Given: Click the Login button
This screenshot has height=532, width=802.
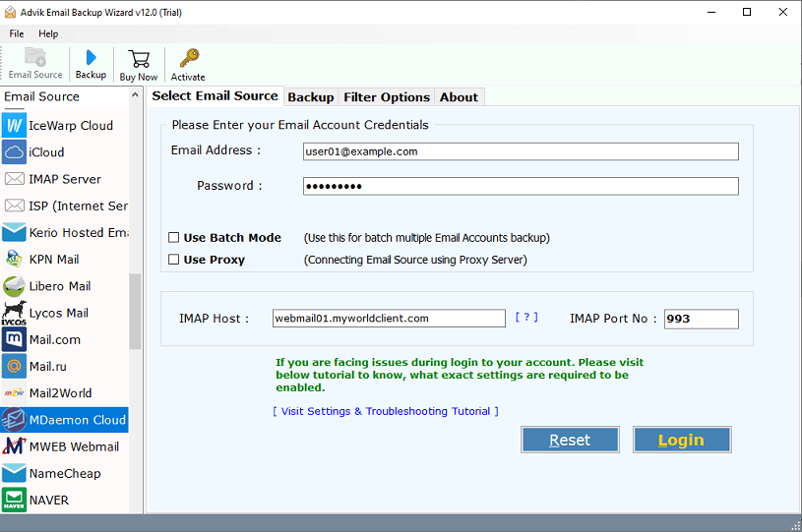Looking at the screenshot, I should [682, 440].
